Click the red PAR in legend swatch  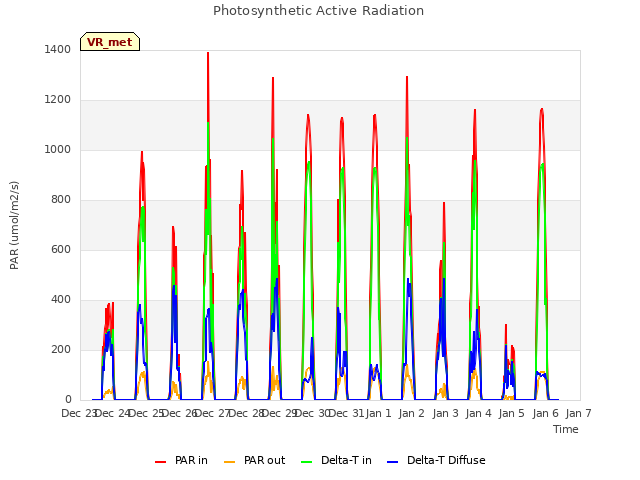pyautogui.click(x=160, y=462)
